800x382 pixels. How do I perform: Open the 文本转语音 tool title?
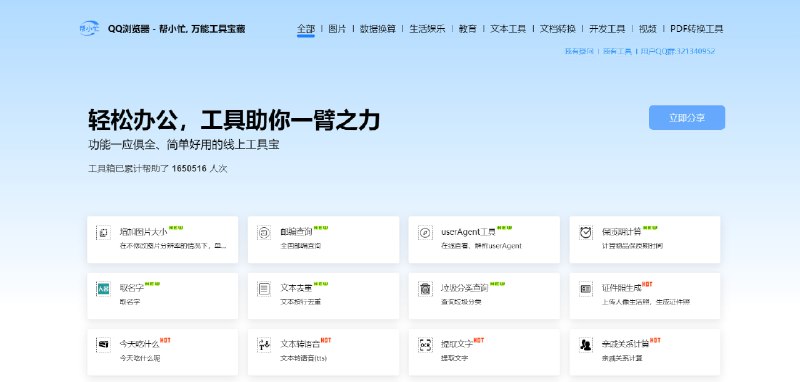tap(301, 344)
